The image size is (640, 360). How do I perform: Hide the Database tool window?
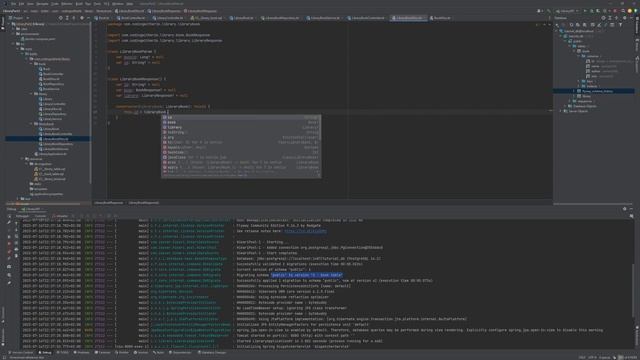(631, 18)
